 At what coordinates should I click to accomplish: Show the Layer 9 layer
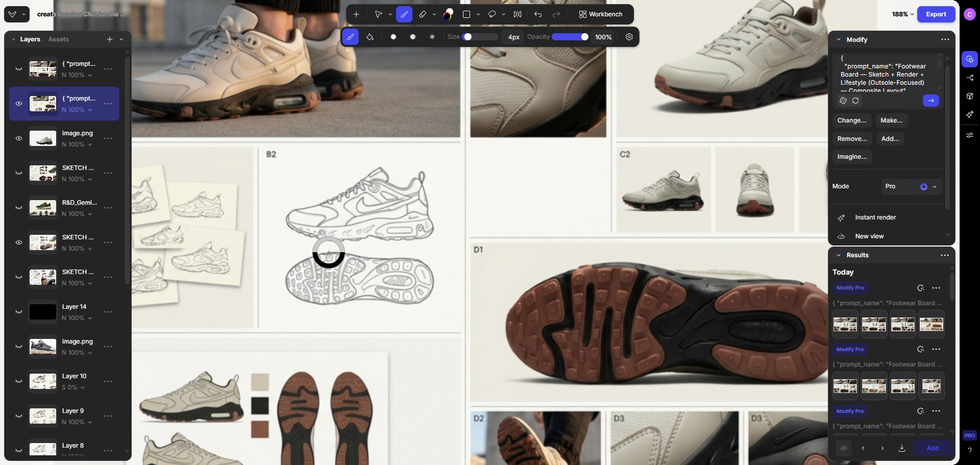point(19,416)
